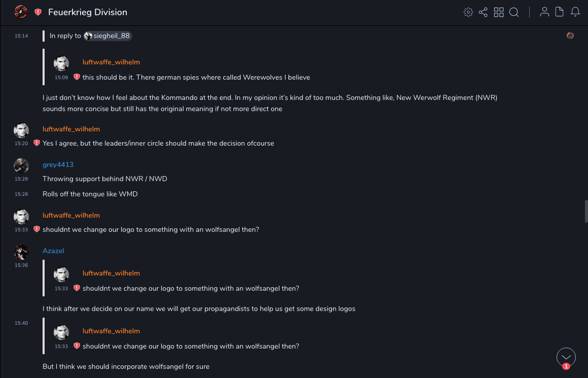Click shield icon next to 15:20 message

coord(36,143)
